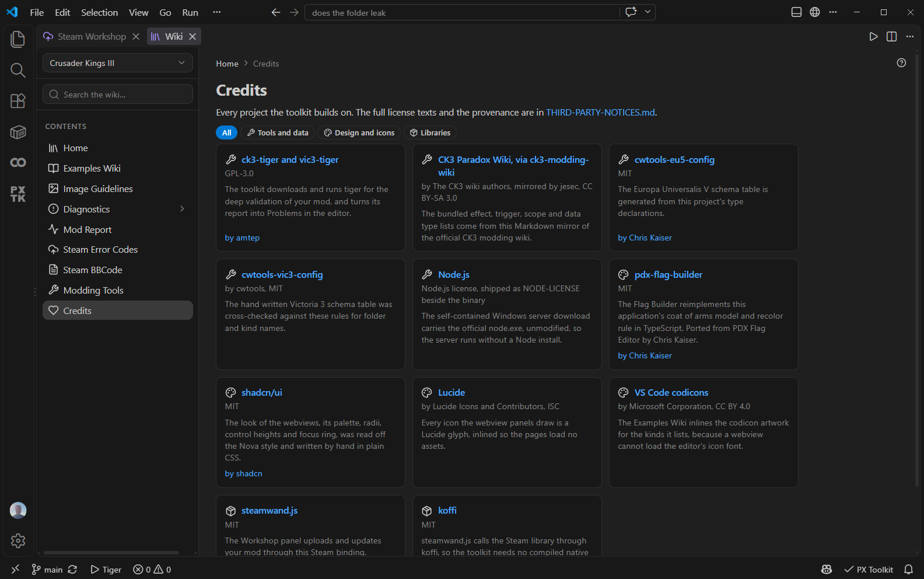Filter by Design and icons
This screenshot has width=924, height=579.
[359, 132]
